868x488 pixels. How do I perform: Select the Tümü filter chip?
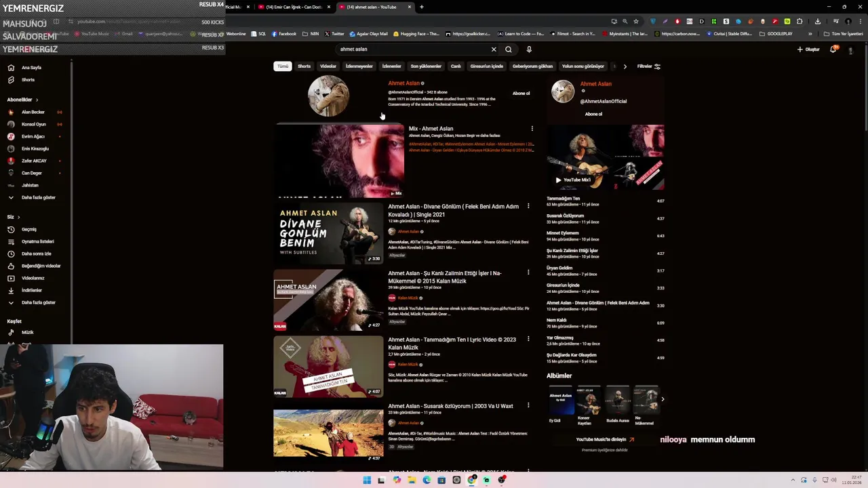(283, 66)
